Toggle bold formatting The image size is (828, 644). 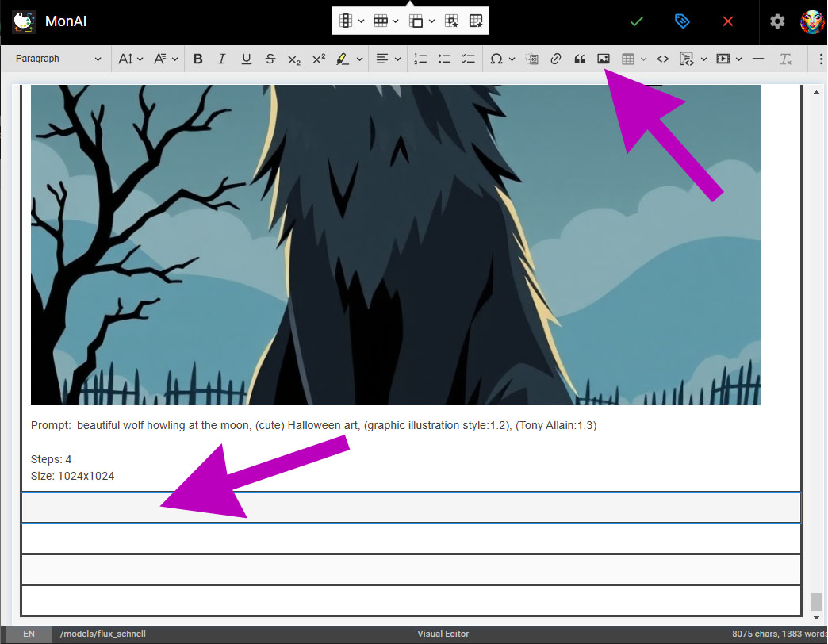point(198,59)
